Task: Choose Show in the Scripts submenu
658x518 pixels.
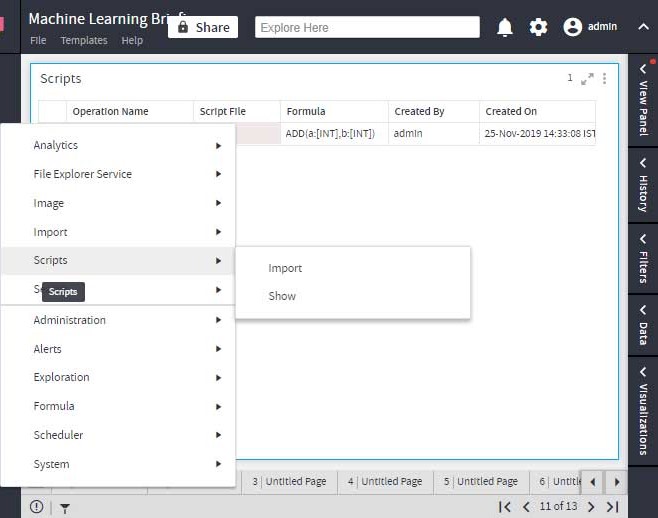Action: click(352, 296)
